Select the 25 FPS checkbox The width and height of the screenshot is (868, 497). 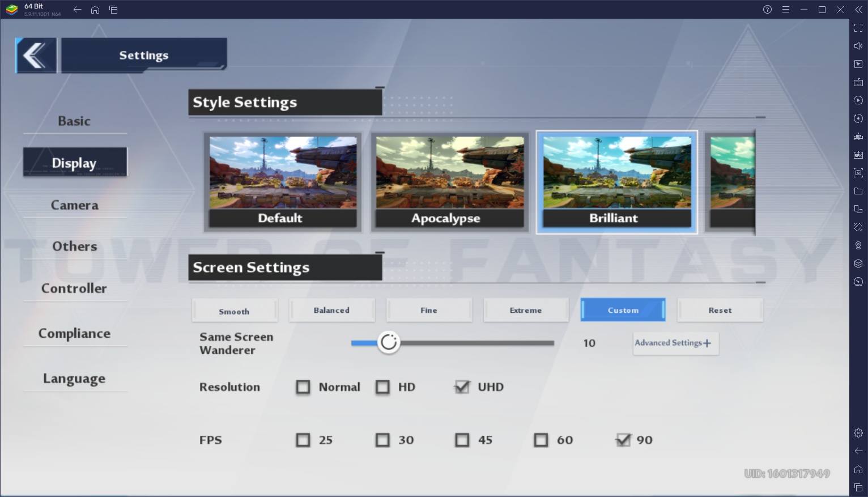click(303, 440)
